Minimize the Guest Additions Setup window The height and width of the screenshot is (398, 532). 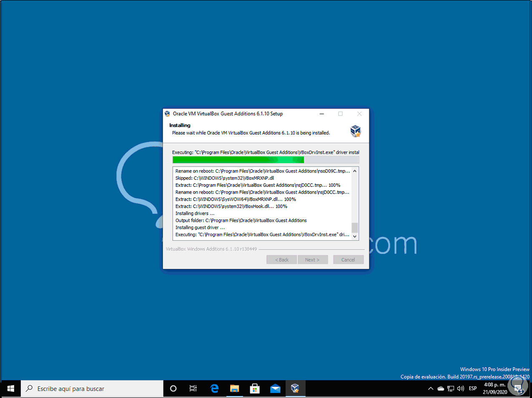[322, 113]
